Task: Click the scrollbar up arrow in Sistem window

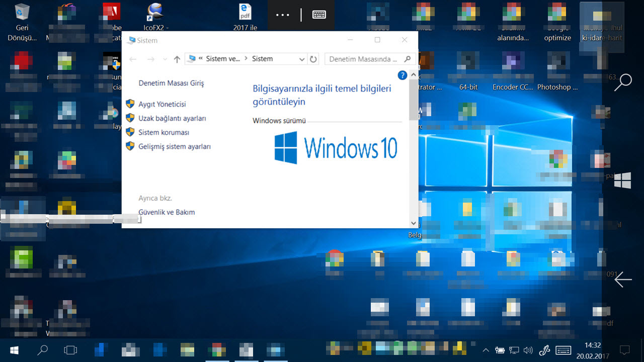Action: pos(414,75)
